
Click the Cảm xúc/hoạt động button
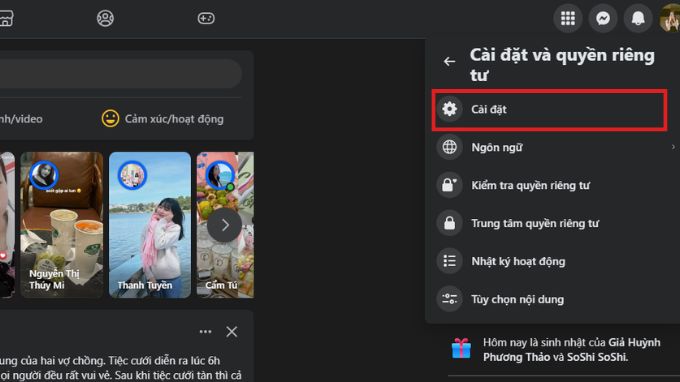click(163, 118)
